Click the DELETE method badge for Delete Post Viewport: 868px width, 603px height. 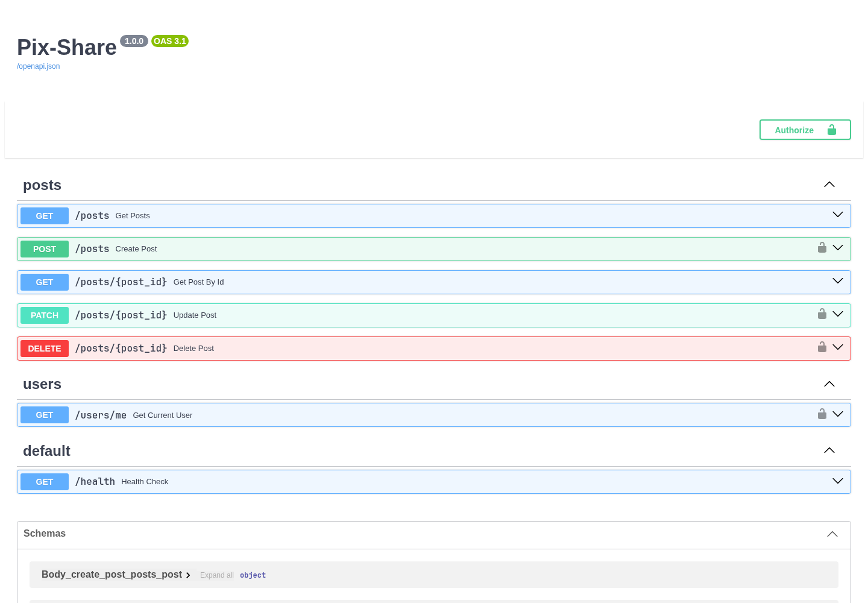tap(45, 349)
